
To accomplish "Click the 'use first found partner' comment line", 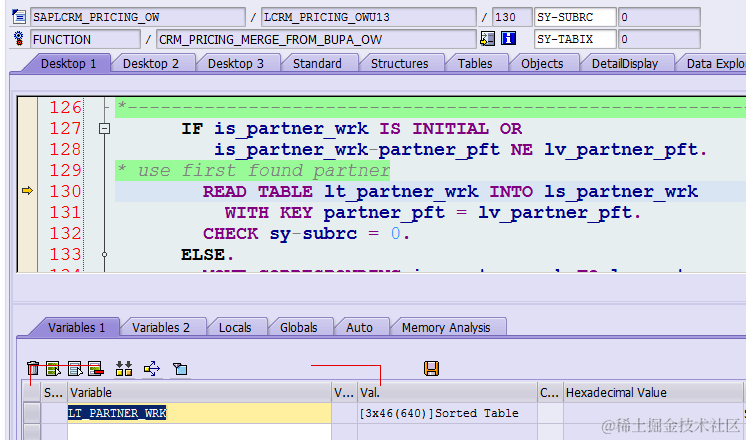I will 253,170.
